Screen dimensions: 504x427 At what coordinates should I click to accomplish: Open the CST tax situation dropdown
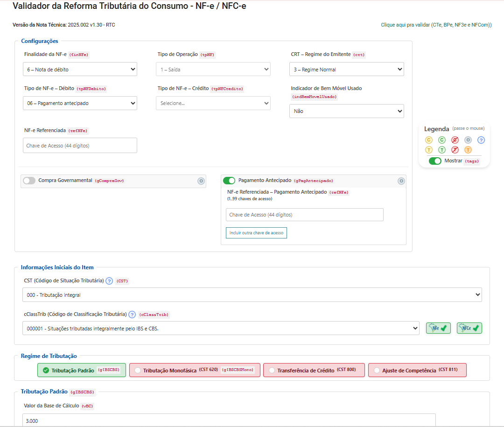pos(252,295)
